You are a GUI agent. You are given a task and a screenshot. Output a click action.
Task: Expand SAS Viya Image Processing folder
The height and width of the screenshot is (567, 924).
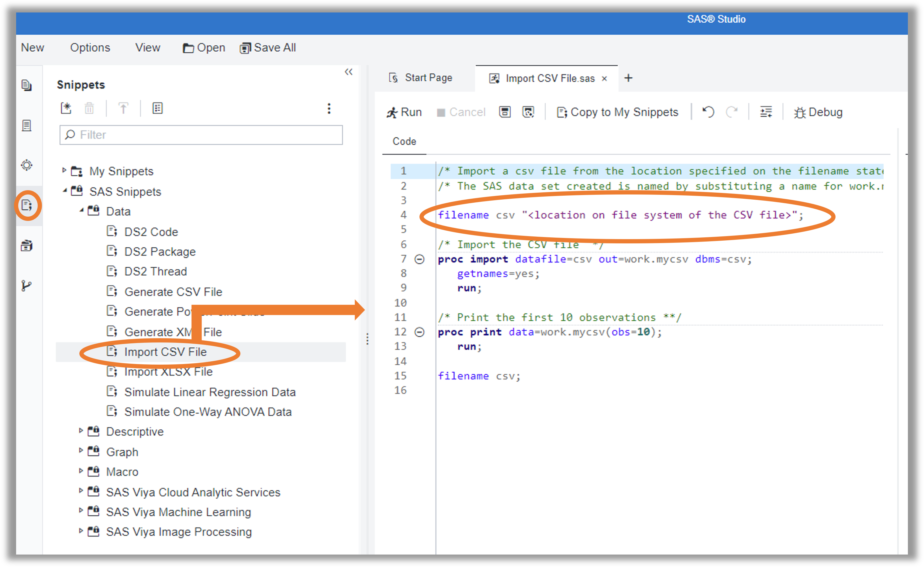[81, 531]
